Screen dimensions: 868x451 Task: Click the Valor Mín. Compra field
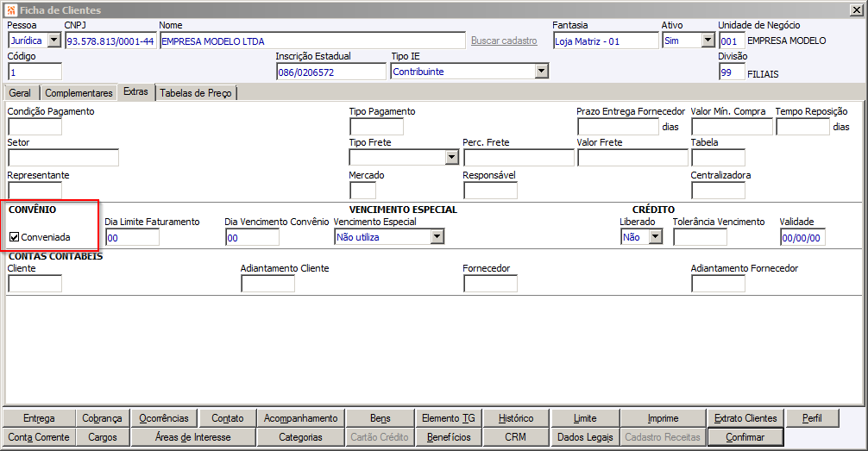click(x=732, y=127)
